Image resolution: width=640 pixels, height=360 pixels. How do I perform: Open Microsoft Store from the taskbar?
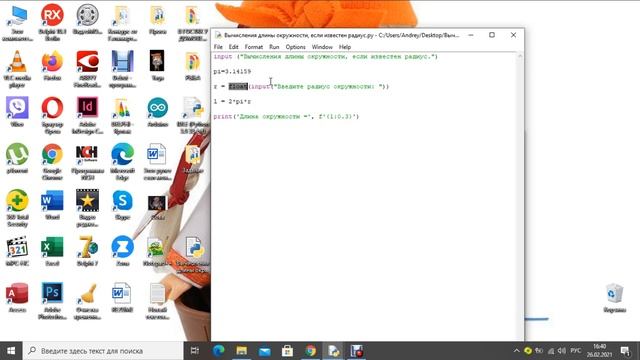click(x=287, y=351)
